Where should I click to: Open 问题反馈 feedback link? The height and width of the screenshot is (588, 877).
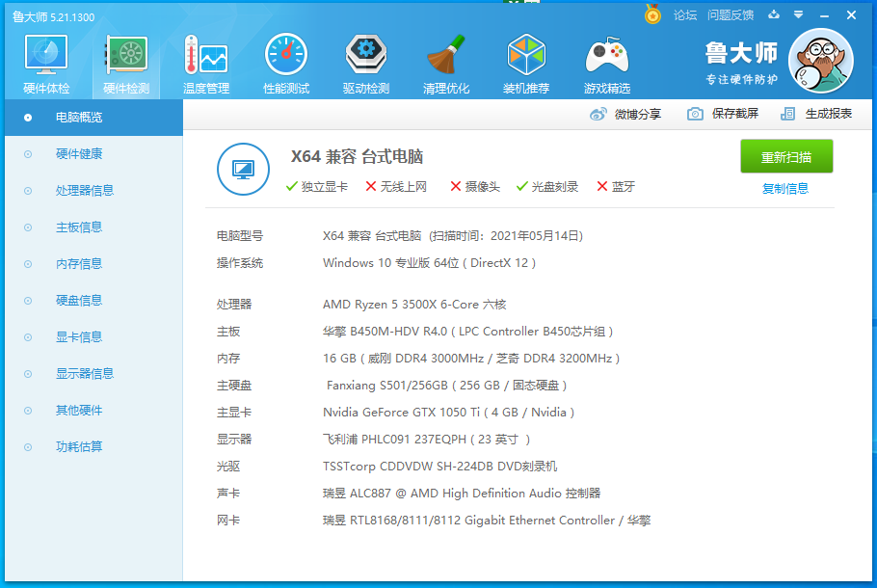(x=731, y=15)
